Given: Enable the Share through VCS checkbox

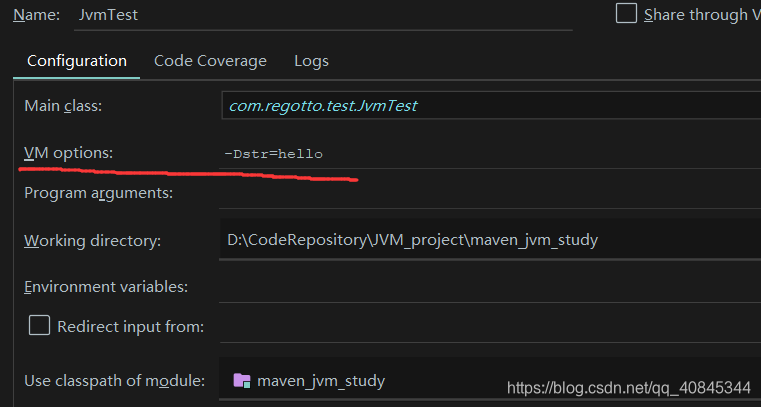Looking at the screenshot, I should tap(626, 13).
